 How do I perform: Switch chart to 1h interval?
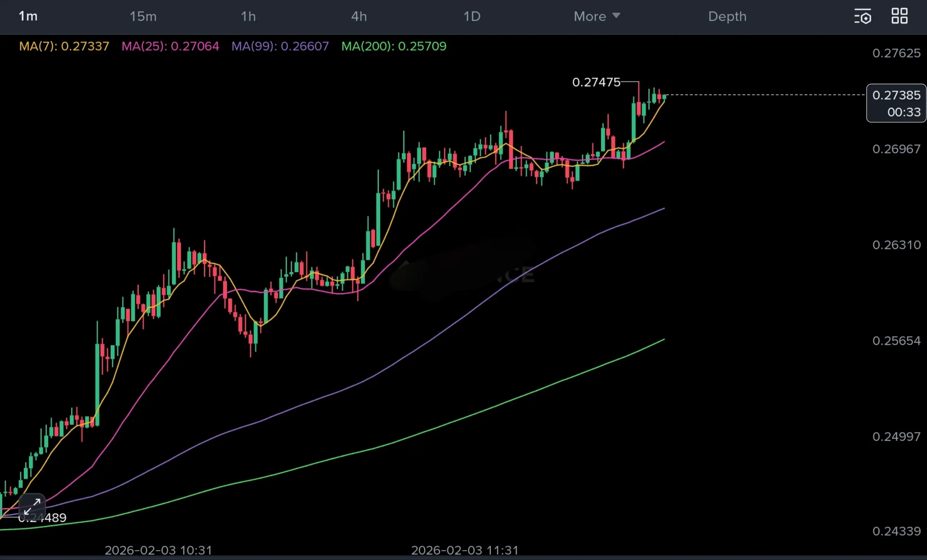(x=248, y=17)
